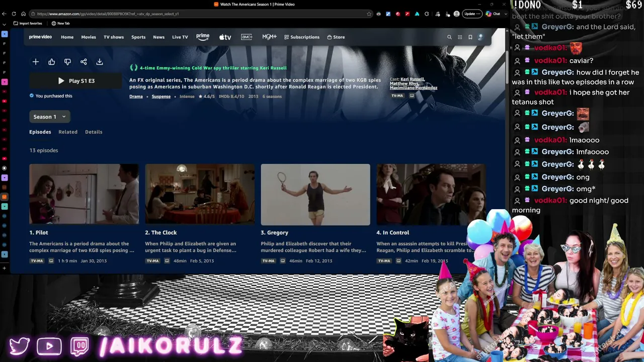
Task: Open cast member Keri Russell link
Action: (413, 79)
